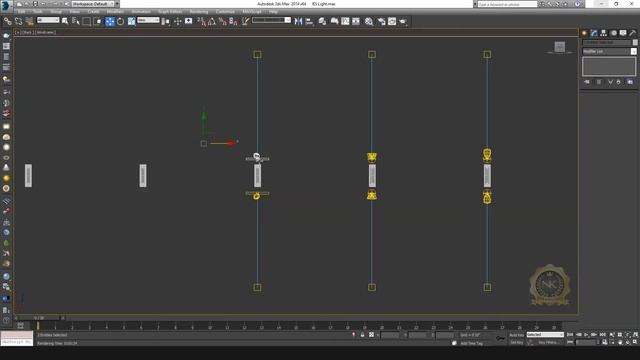Screen dimensions: 640x360
Task: Click the Go to End playback button
Action: click(602, 335)
